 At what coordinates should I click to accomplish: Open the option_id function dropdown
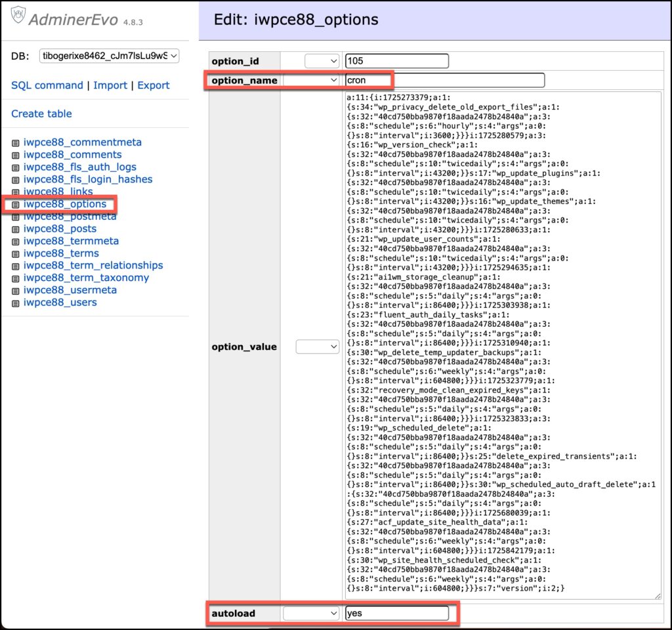click(322, 60)
